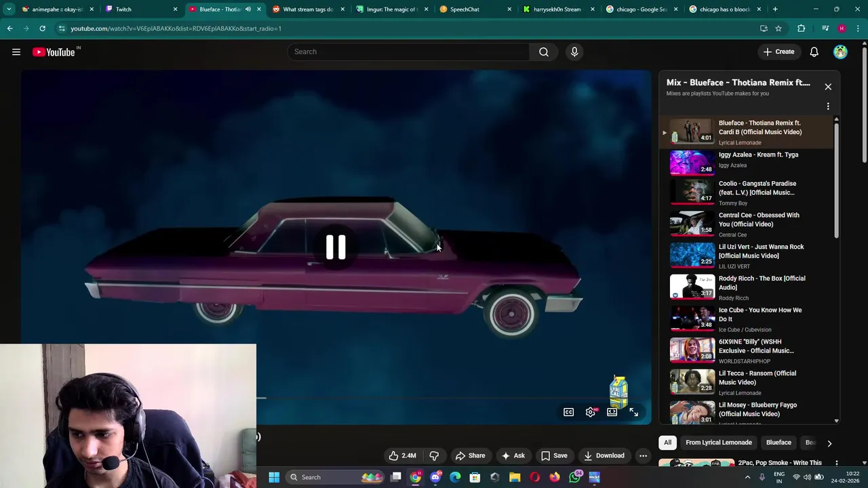Open the YouTube account avatar menu
868x488 pixels.
[840, 52]
